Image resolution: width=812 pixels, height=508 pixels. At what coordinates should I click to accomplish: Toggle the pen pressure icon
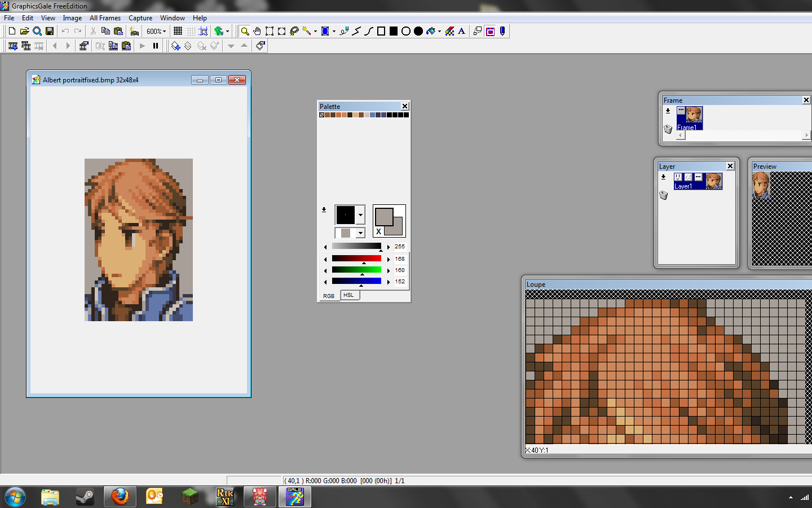[x=502, y=31]
